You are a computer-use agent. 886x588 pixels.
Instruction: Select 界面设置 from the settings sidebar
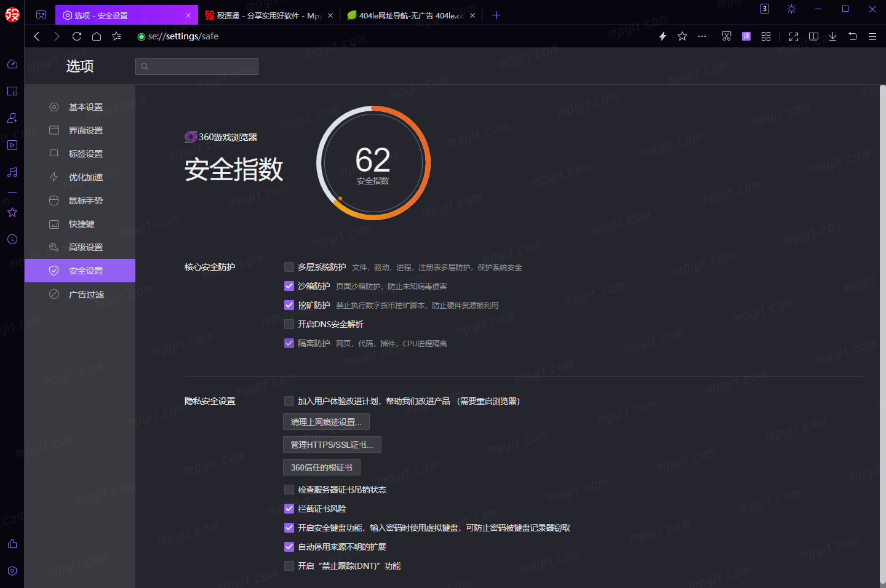pos(80,130)
